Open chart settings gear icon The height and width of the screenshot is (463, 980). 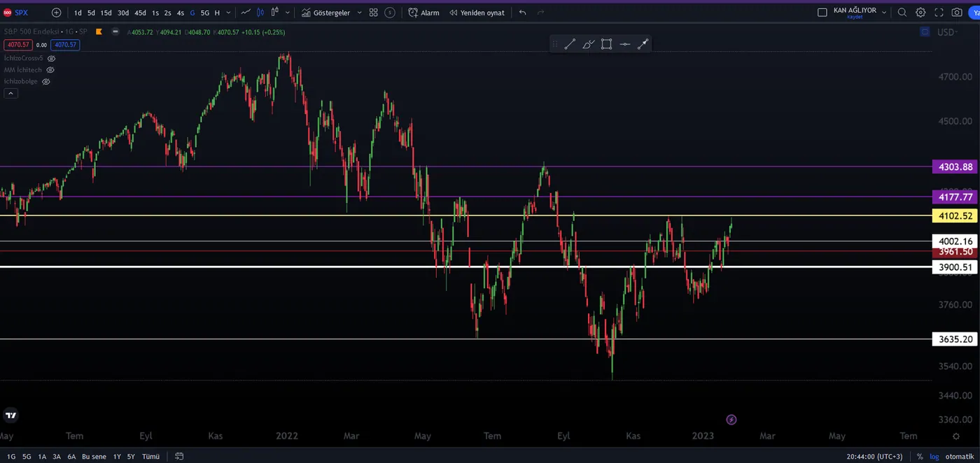point(920,13)
